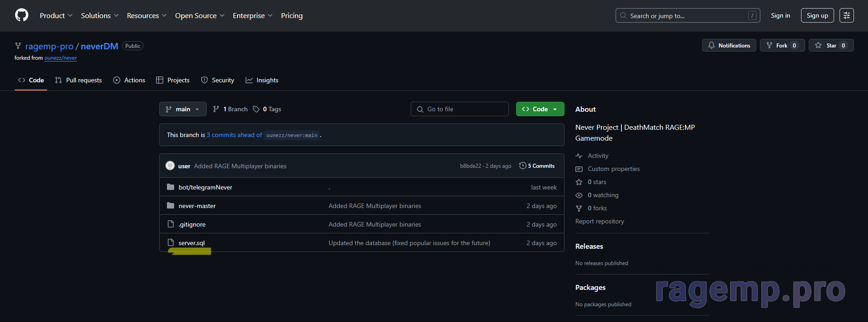Expand the Solutions menu

100,15
